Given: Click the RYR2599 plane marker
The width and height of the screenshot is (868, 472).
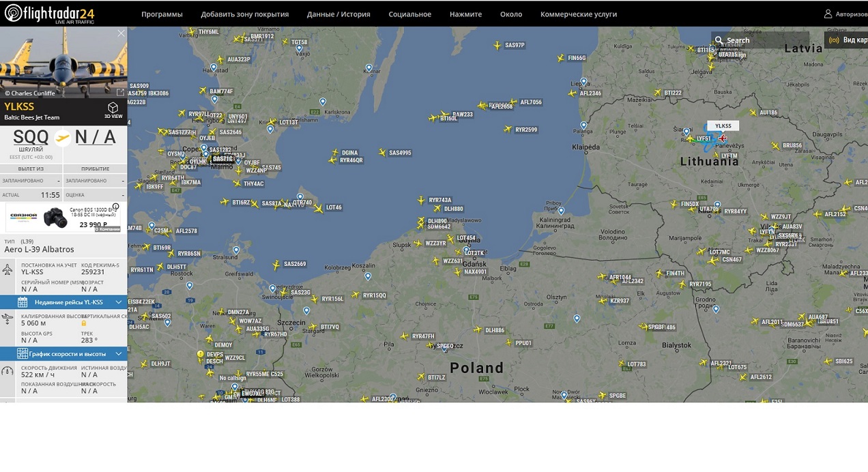Looking at the screenshot, I should [508, 129].
